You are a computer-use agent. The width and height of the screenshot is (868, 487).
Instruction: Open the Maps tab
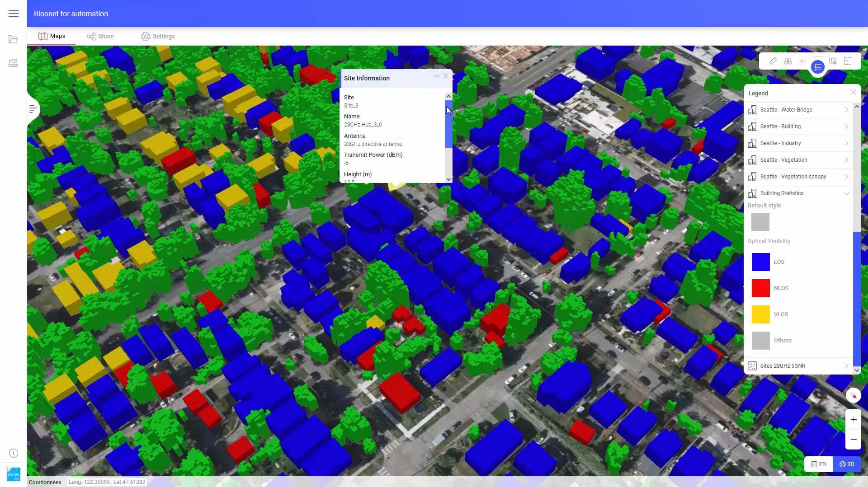click(x=52, y=36)
